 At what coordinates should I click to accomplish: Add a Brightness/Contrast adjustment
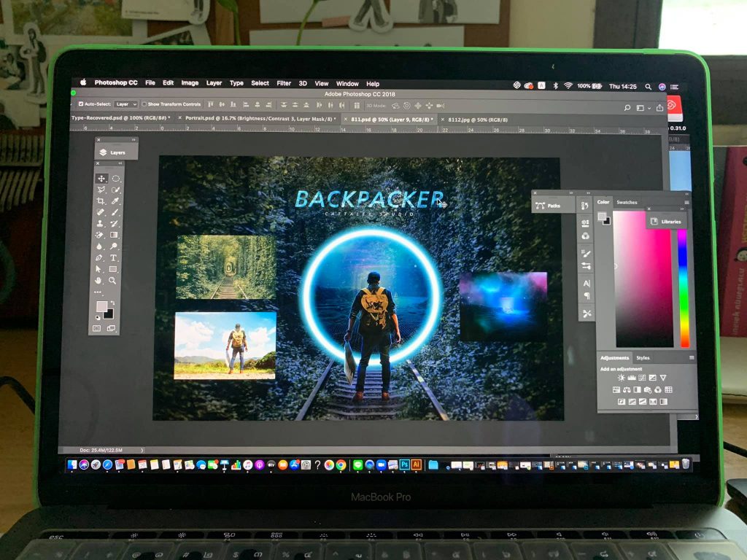pos(622,378)
